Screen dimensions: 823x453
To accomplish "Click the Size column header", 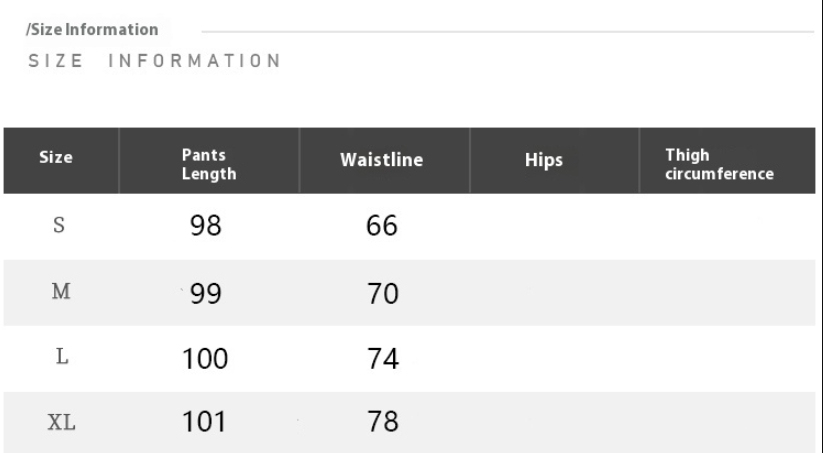I will (56, 157).
